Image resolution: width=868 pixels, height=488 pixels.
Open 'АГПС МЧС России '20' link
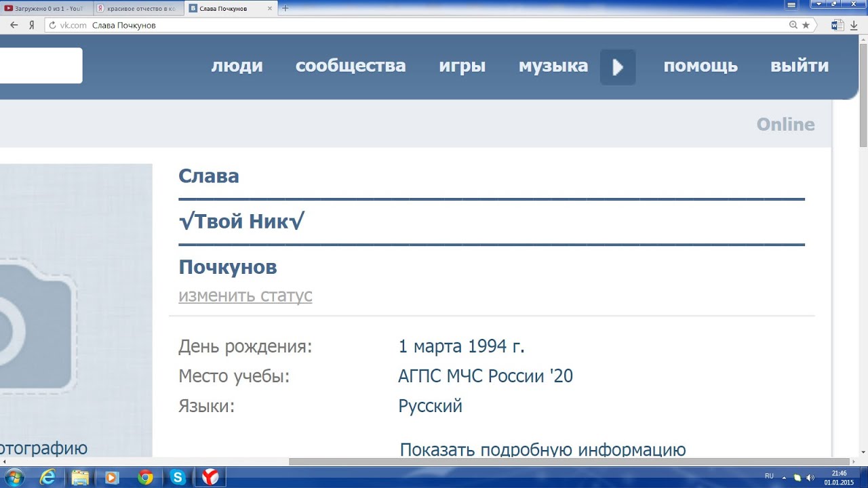coord(486,375)
